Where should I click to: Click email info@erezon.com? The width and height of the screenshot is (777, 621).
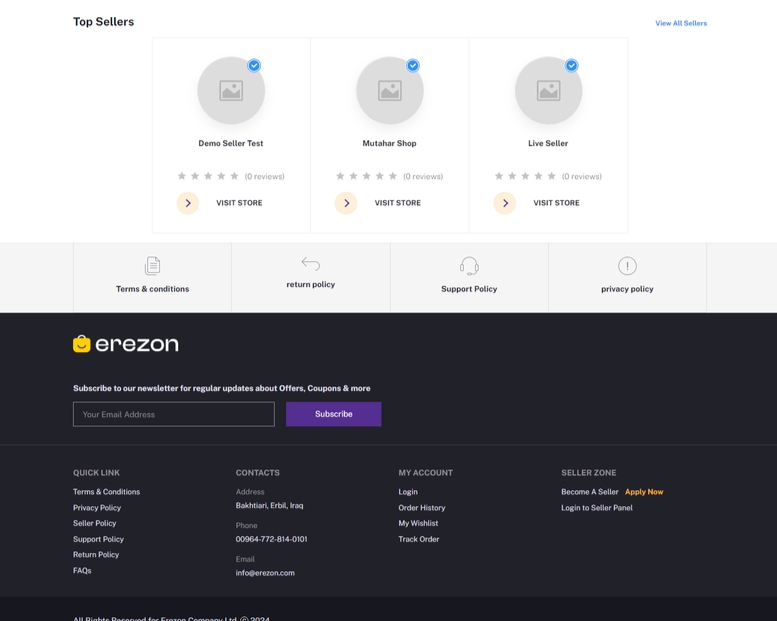(x=265, y=573)
